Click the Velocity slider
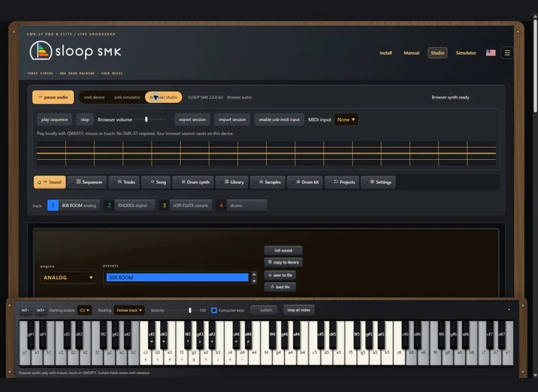 click(x=182, y=311)
